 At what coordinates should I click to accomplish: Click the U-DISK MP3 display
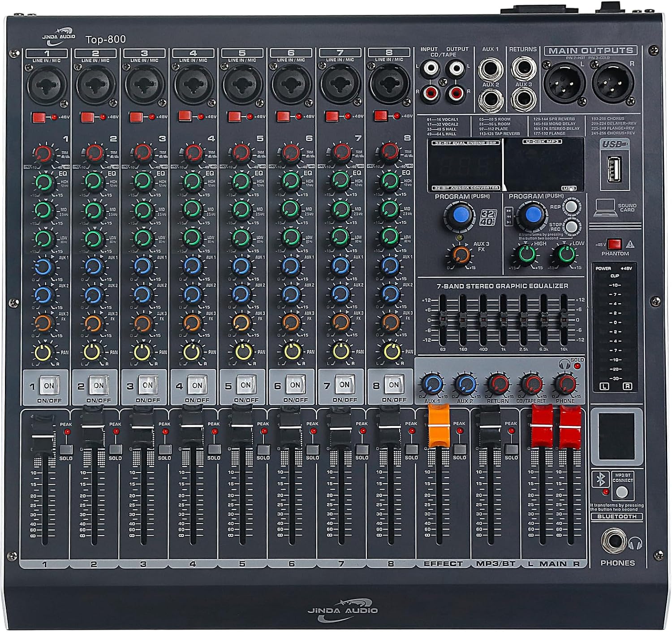click(x=543, y=164)
